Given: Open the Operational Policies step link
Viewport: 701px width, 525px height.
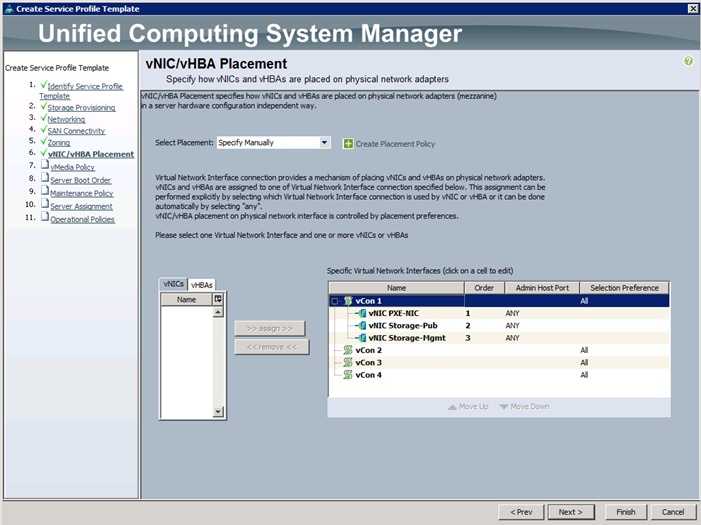Looking at the screenshot, I should 82,219.
